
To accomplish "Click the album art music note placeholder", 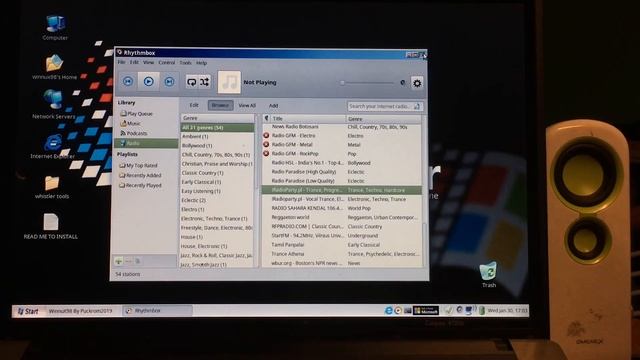I will tap(229, 82).
